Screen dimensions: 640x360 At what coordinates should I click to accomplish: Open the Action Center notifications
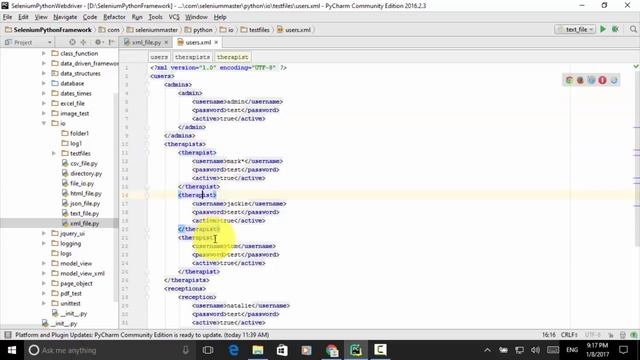click(x=623, y=350)
